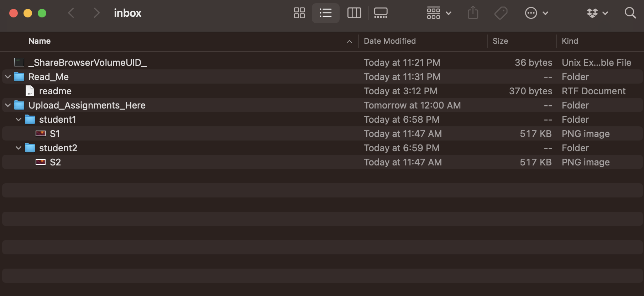Toggle the Name sort order arrow
Screen dimensions: 644x296
click(350, 42)
